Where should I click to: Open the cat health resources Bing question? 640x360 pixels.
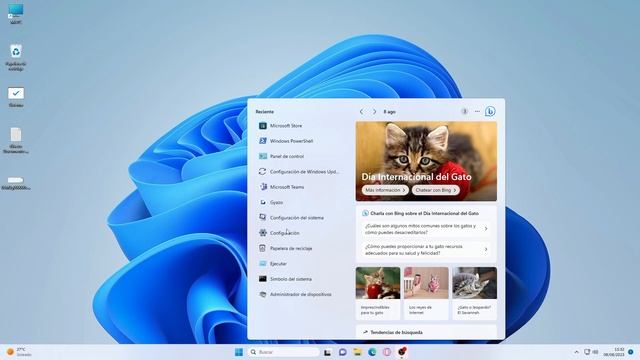[426, 250]
